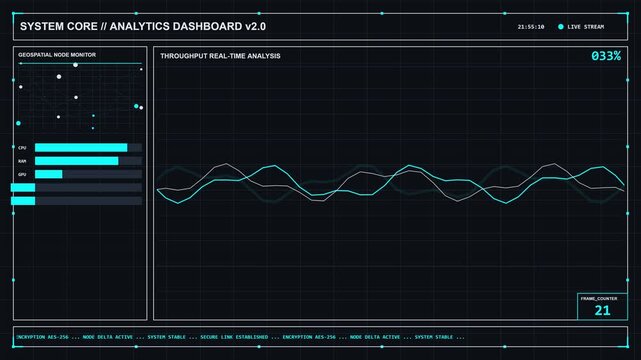This screenshot has width=641, height=360.
Task: Click the RAM usage bar
Action: [88, 161]
